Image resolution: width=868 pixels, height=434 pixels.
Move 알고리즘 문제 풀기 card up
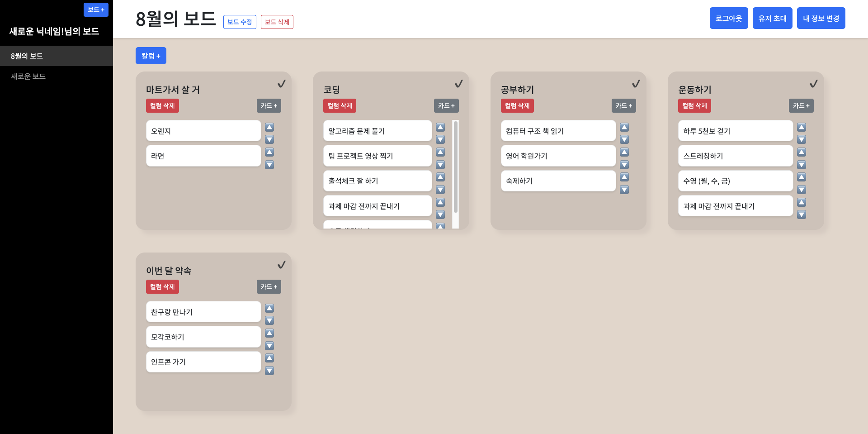[440, 127]
